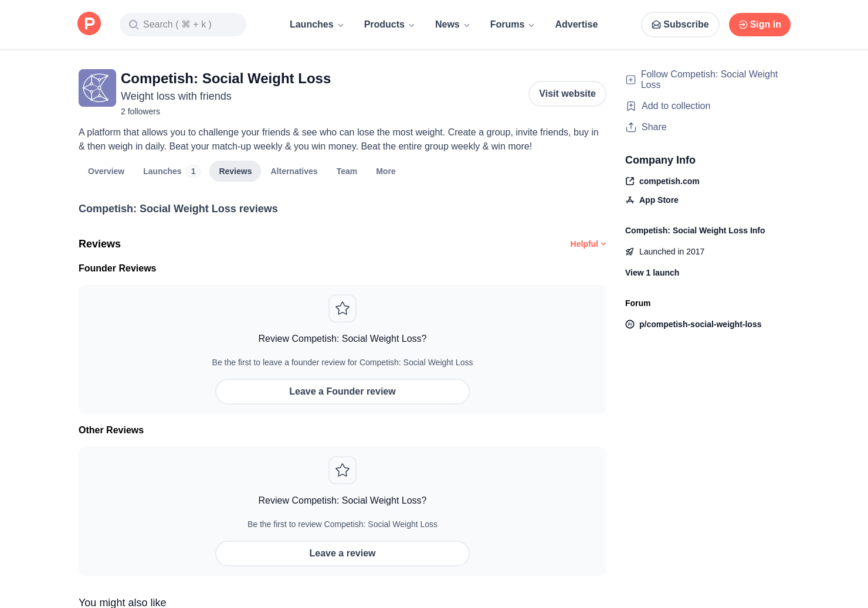Click the App Store icon
868x608 pixels.
click(630, 200)
